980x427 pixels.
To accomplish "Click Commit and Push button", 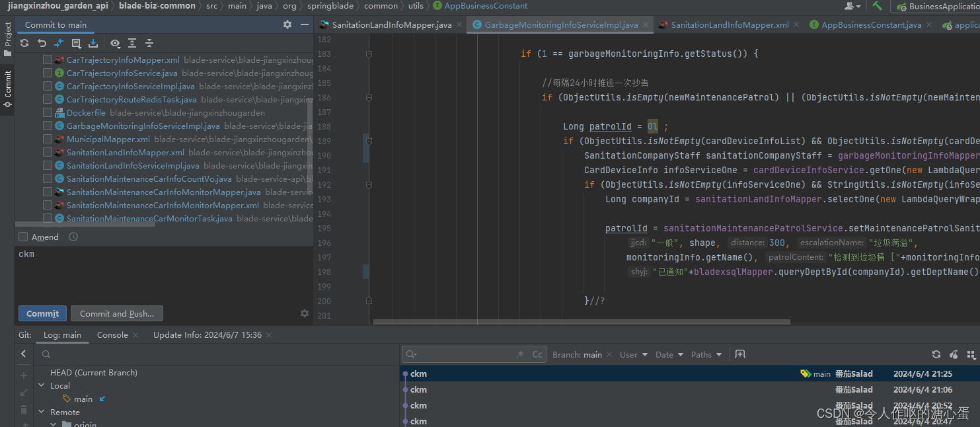I will click(117, 313).
